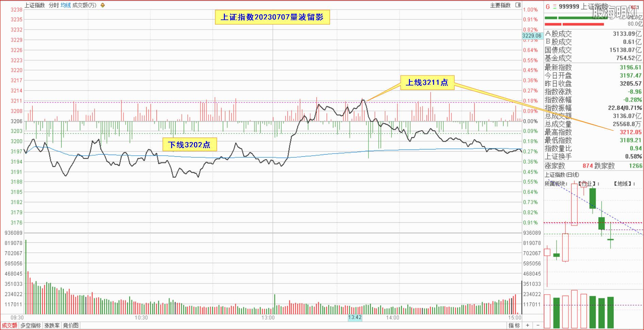Click the 总成交量 value 25568.8万
The width and height of the screenshot is (644, 330).
[x=627, y=124]
